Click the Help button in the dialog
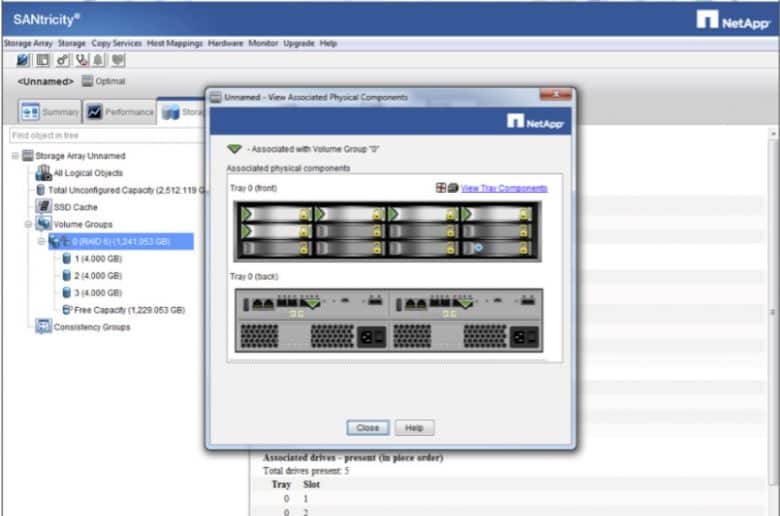Viewport: 780px width, 516px height. [414, 427]
